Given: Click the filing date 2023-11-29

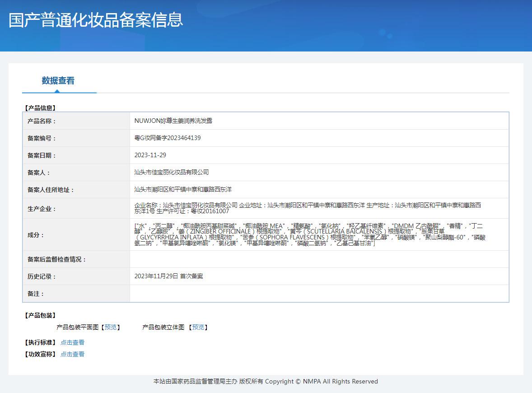Looking at the screenshot, I should tap(150, 155).
